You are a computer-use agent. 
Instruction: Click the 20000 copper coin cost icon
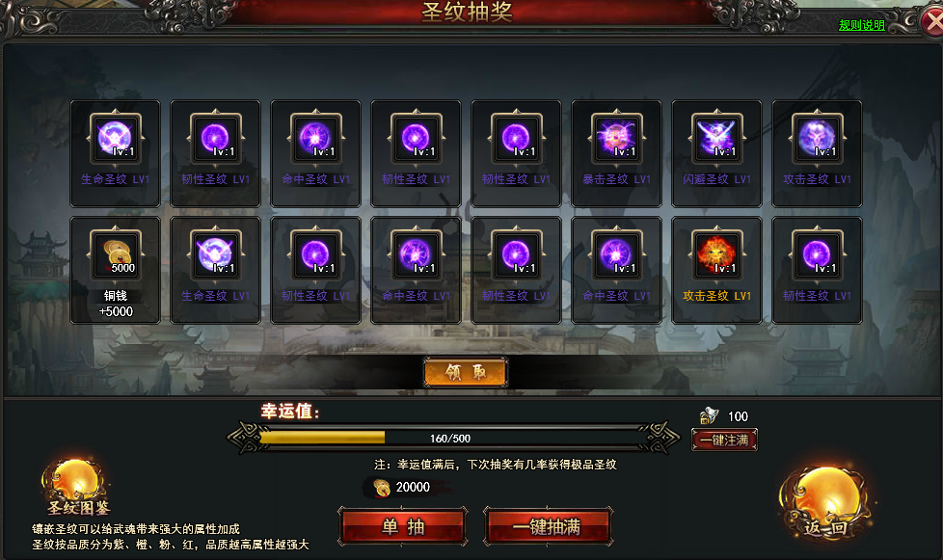tap(381, 488)
